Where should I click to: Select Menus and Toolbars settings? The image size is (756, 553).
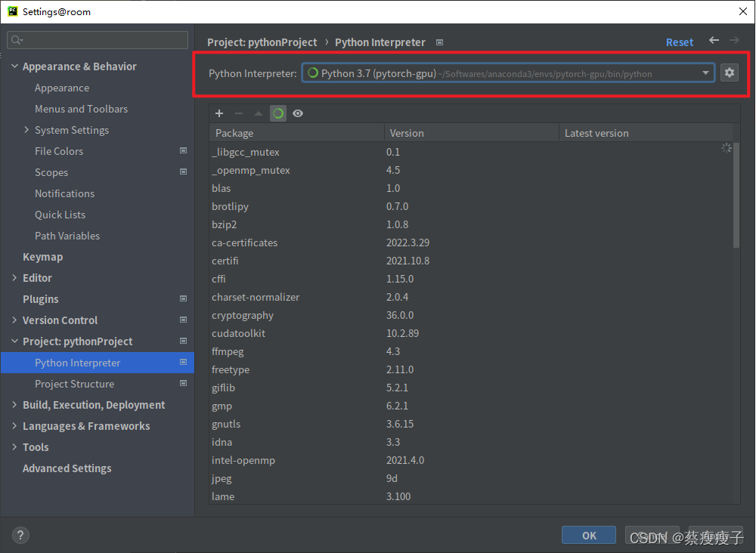81,109
